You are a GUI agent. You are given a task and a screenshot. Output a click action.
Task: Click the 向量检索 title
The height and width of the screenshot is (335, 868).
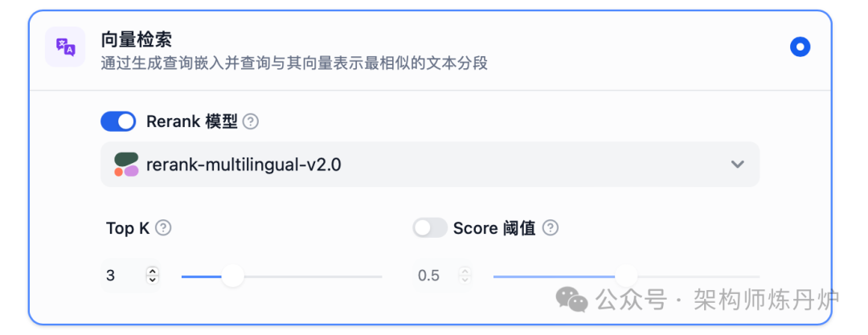[137, 38]
